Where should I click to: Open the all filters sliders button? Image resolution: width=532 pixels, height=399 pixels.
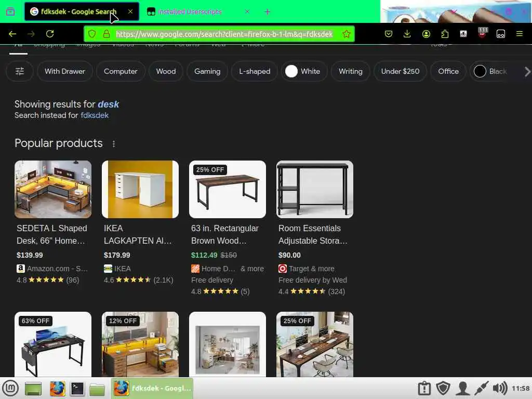20,71
